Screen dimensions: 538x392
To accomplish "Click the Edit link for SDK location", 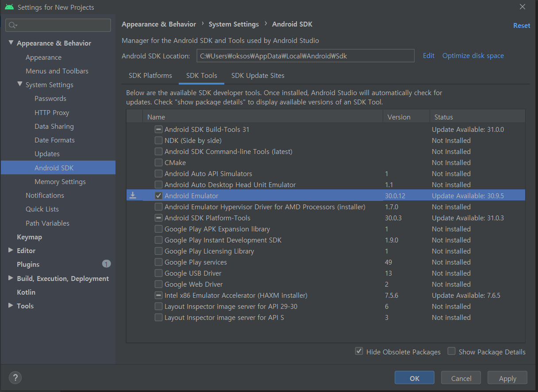I will click(x=429, y=56).
